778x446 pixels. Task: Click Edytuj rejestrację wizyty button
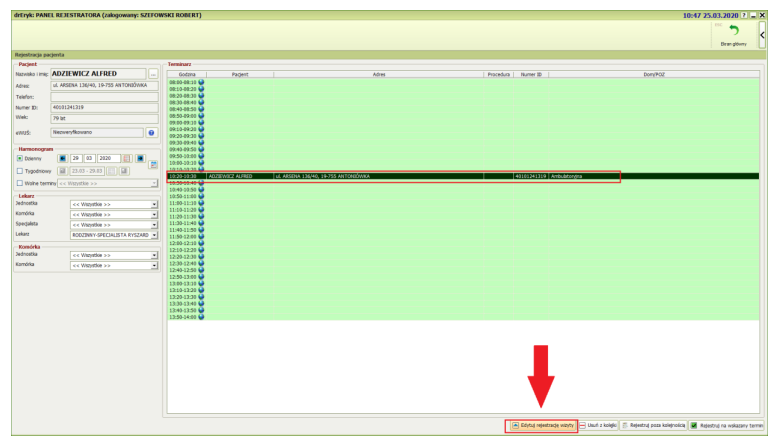pyautogui.click(x=541, y=425)
